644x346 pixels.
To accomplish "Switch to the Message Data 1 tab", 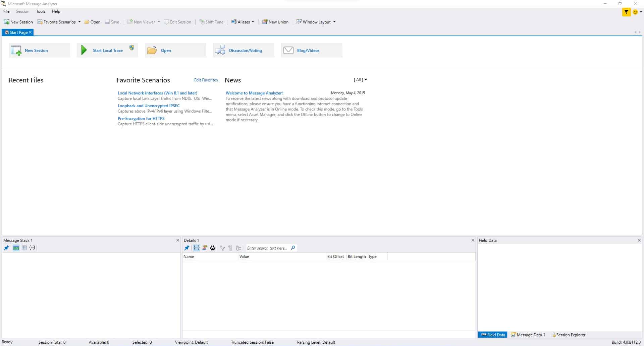I will pos(528,335).
